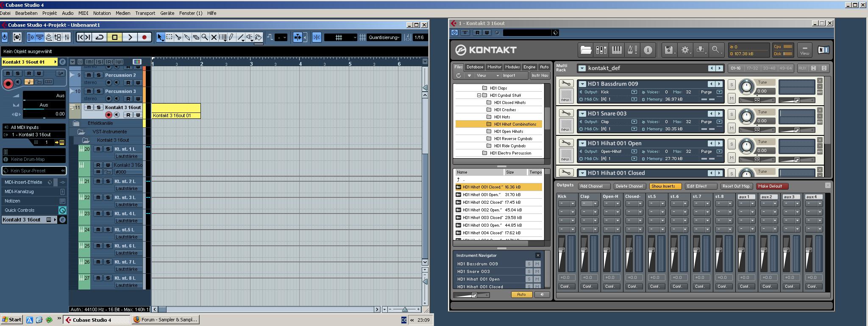The image size is (868, 326).
Task: Select the Draw pencil tool
Action: coord(231,37)
